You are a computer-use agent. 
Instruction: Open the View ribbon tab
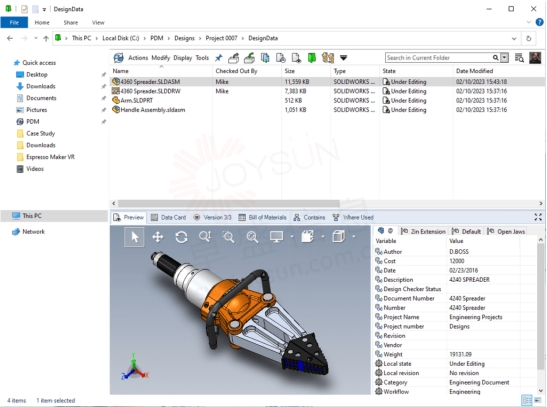pos(98,22)
